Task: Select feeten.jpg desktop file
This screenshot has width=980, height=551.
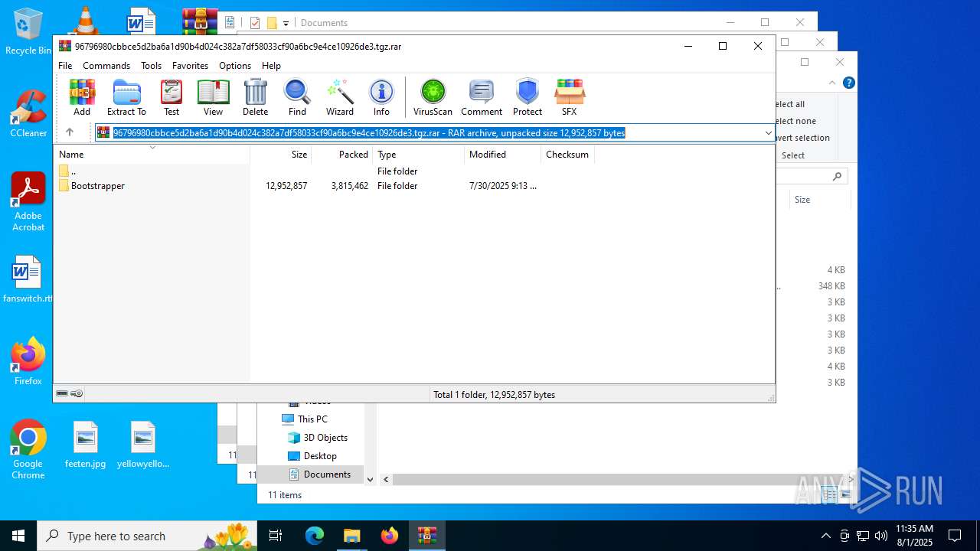Action: [x=86, y=445]
